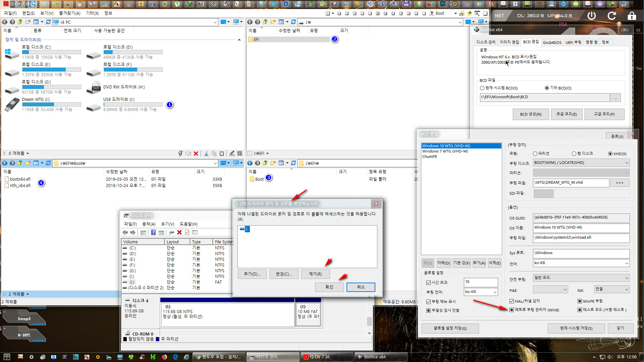Click the 현재 시스템 저장(S) button
The height and width of the screenshot is (362, 644).
[x=576, y=328]
